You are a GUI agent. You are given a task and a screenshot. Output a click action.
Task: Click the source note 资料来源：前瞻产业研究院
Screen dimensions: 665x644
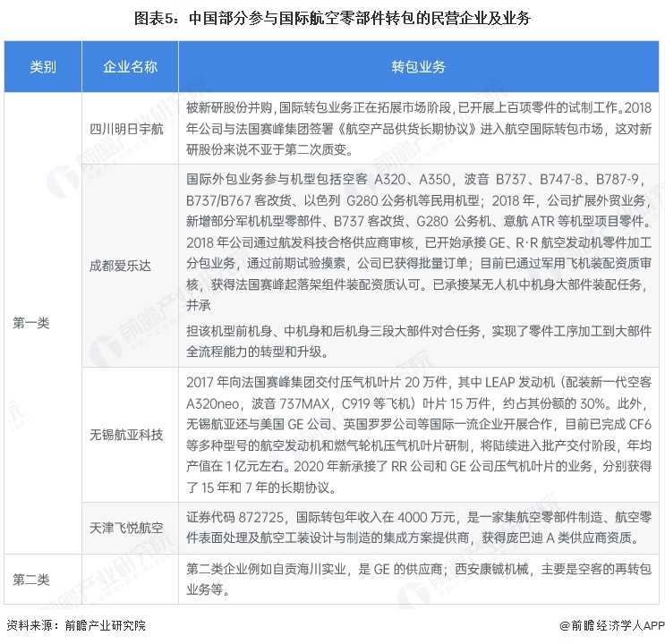coord(76,625)
